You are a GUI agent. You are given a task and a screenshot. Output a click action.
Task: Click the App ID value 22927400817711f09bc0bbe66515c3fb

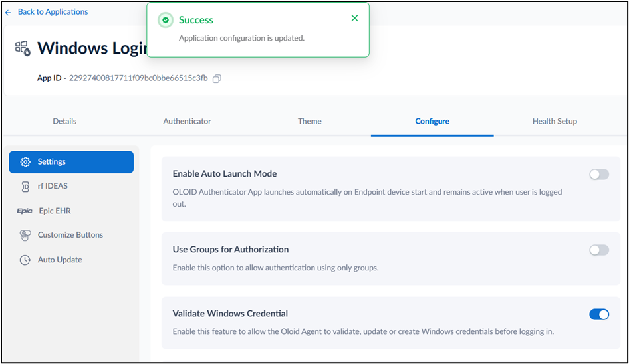138,78
